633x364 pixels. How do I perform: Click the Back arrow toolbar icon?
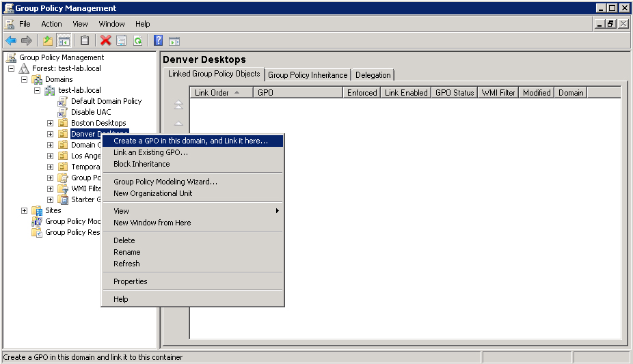pos(11,41)
